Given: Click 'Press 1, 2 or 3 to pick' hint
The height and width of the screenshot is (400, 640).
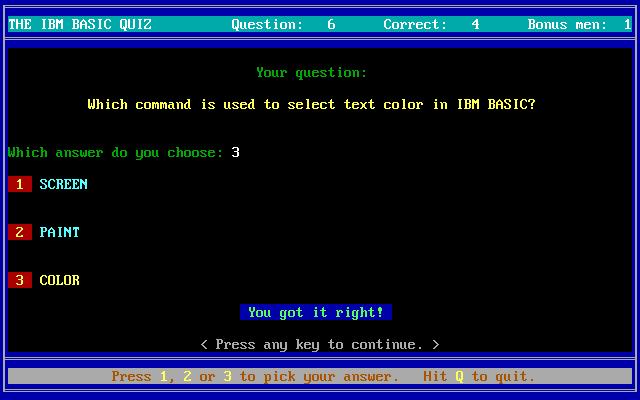Looking at the screenshot, I should coord(256,376).
